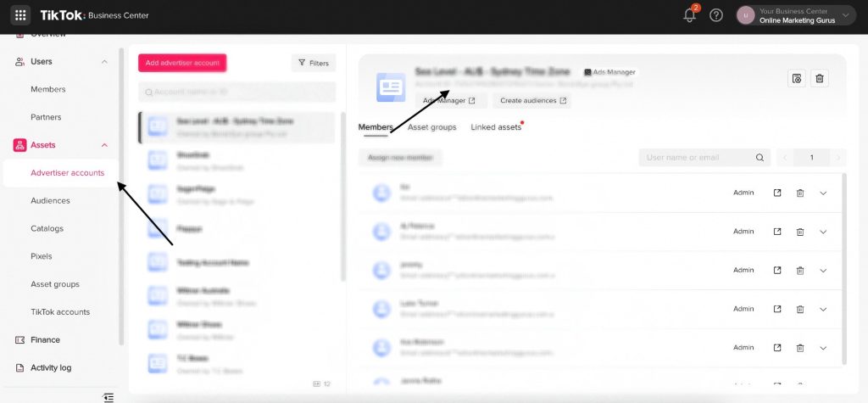Click the account list vertical scrollbar
Viewport: 868px width, 403px height.
[343, 197]
